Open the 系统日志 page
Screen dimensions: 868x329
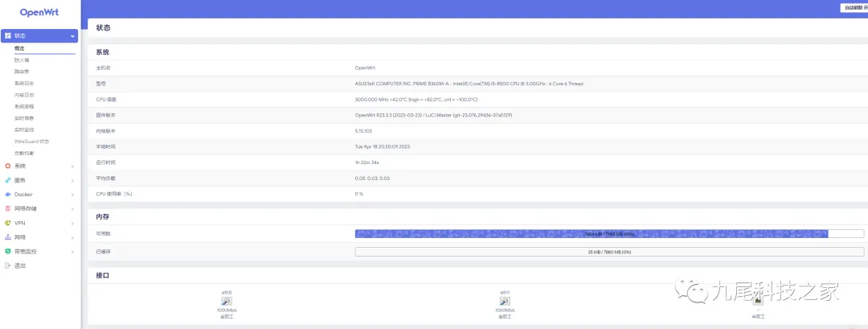pos(24,84)
